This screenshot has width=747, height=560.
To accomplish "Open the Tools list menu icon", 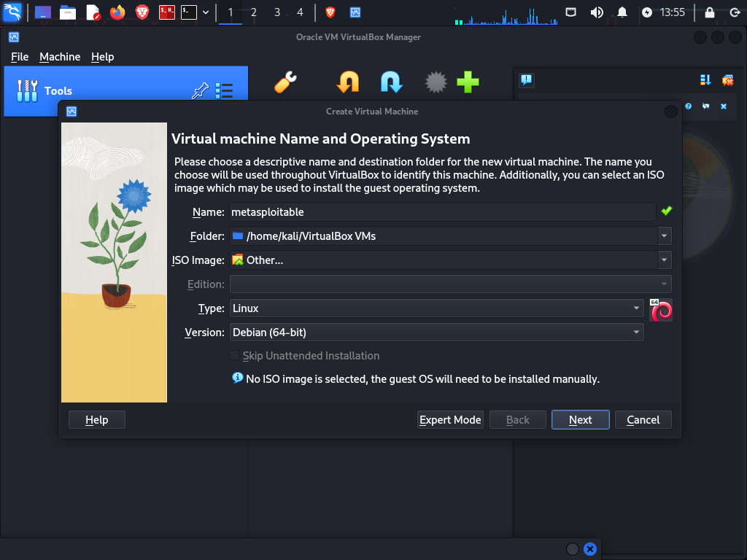I will pos(224,90).
